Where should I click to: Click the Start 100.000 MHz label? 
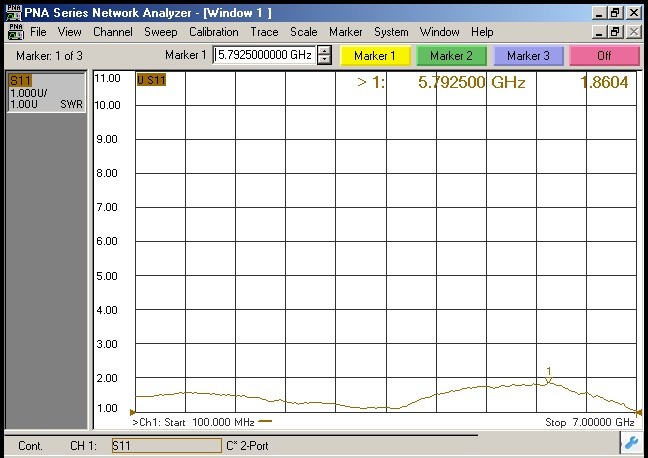click(209, 422)
